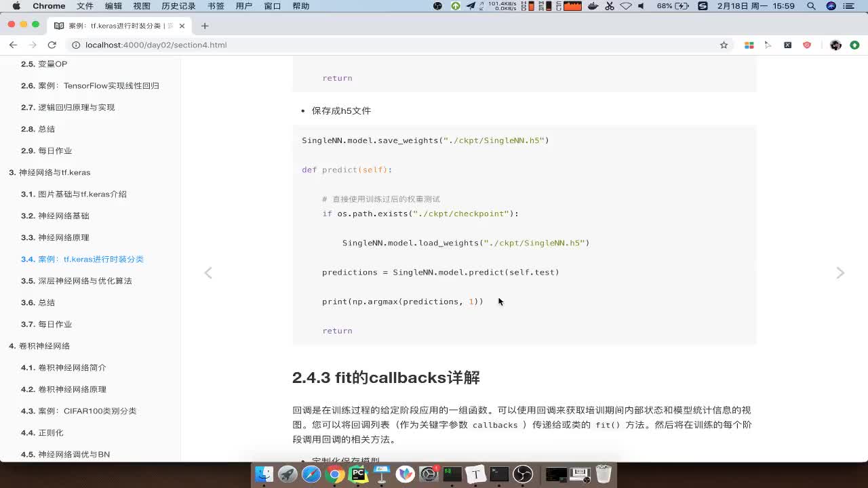Screen dimensions: 868x488
Task: Click the heading 2.4.3 fit的callbacks详解
Action: click(x=386, y=378)
